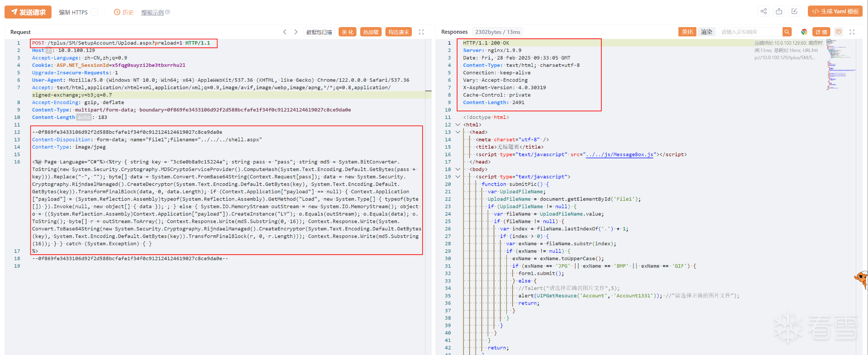Image resolution: width=868 pixels, height=355 pixels.
Task: Click the Vary: Accept-Encoding line
Action: [x=495, y=80]
